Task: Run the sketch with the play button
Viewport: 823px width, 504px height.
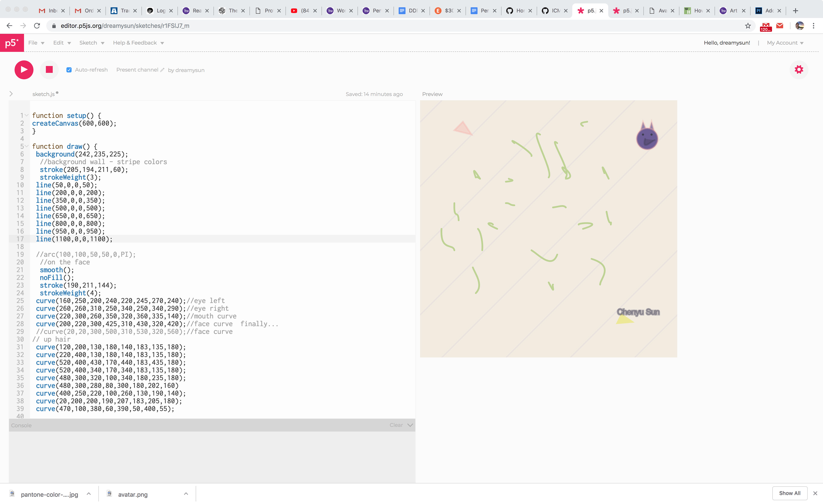Action: 24,70
